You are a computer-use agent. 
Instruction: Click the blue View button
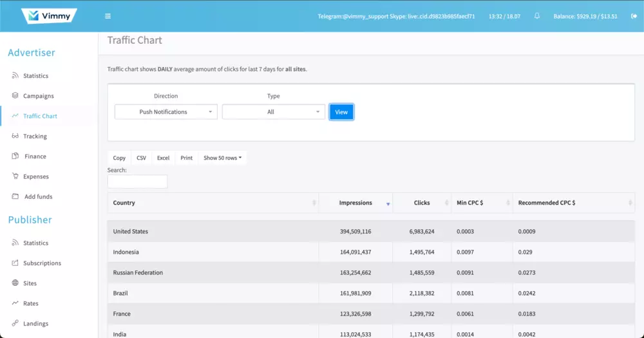pos(341,112)
